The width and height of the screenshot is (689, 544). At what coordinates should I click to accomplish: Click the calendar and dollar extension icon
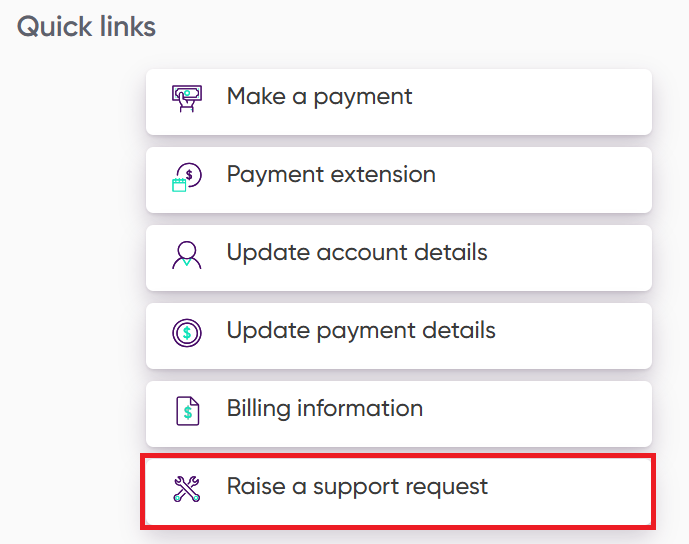(x=187, y=177)
